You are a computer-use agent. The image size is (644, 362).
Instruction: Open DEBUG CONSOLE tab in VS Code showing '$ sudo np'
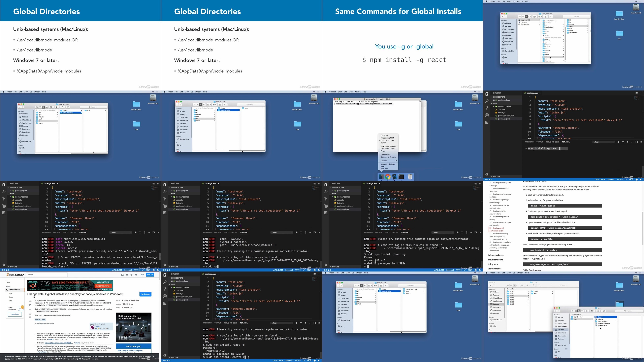coord(230,232)
